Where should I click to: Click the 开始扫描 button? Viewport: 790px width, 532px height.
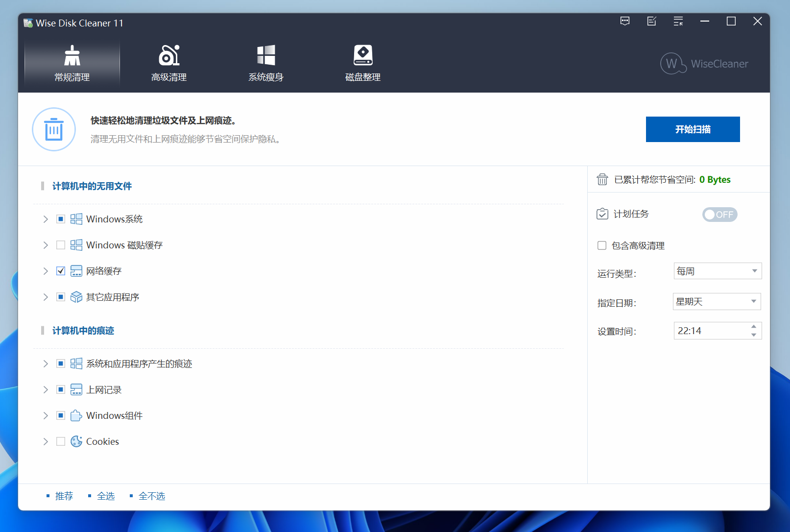693,129
